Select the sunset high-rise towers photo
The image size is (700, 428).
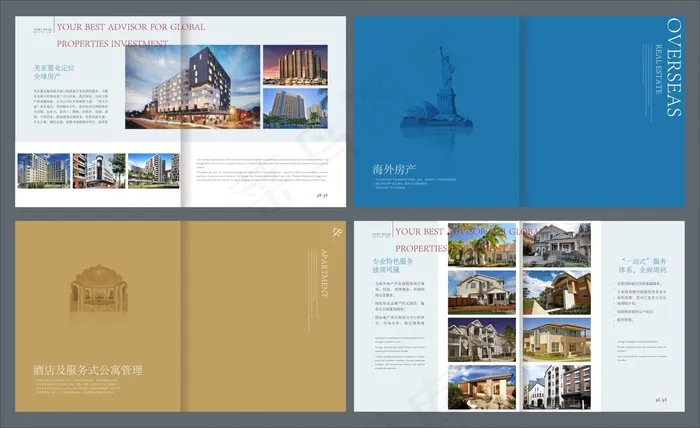coord(295,65)
